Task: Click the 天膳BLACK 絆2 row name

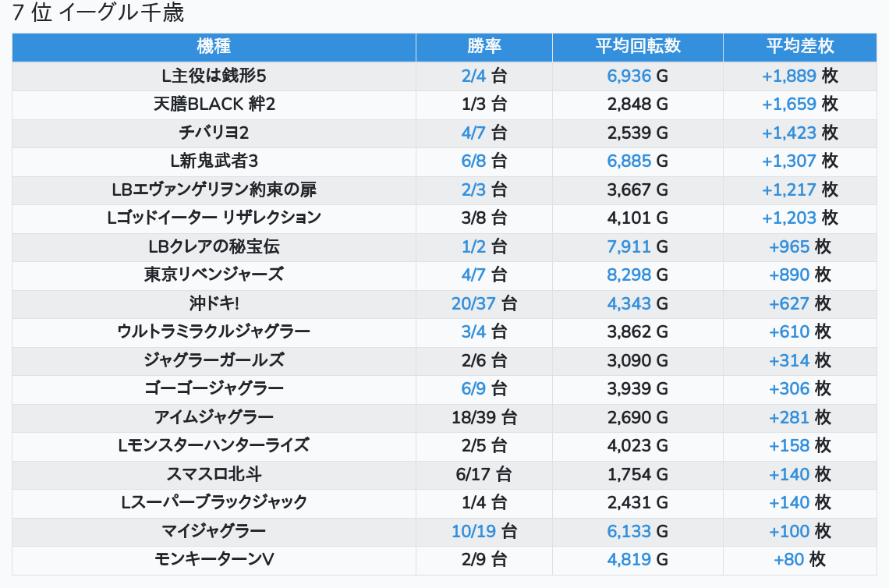Action: (214, 104)
